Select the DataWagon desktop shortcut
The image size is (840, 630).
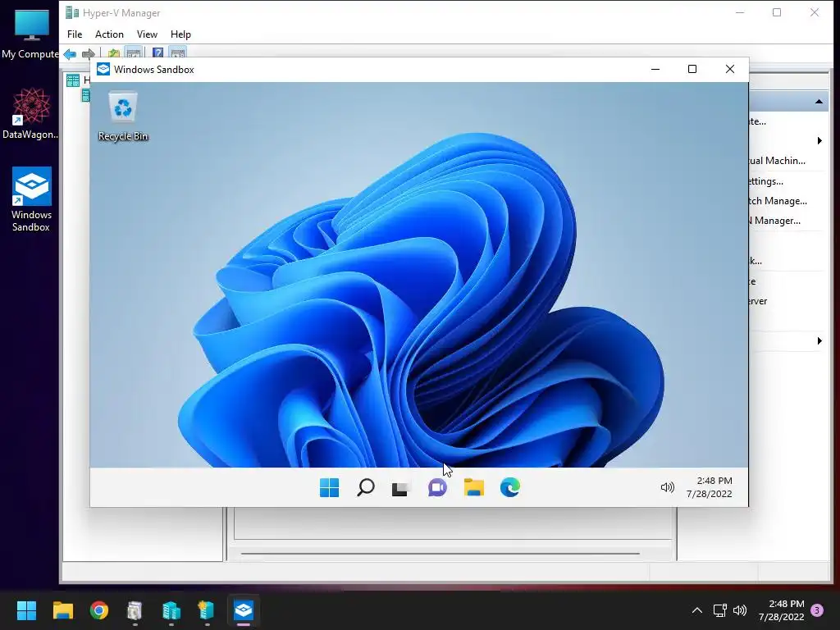click(30, 113)
